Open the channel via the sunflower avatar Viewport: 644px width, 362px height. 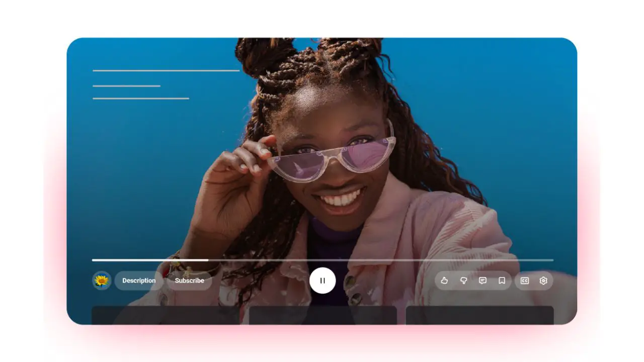101,281
